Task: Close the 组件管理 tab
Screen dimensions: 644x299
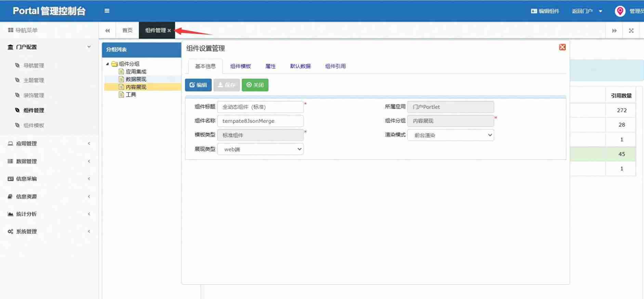Action: (x=169, y=31)
